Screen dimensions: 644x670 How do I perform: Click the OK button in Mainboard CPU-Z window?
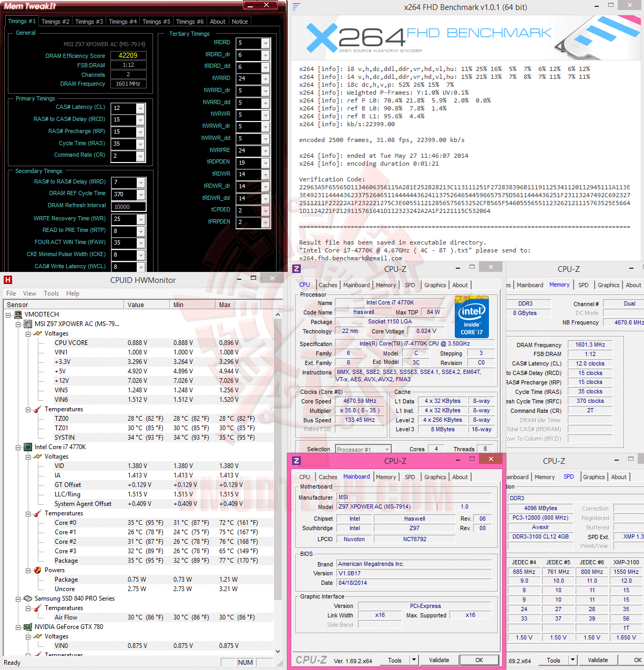479,660
